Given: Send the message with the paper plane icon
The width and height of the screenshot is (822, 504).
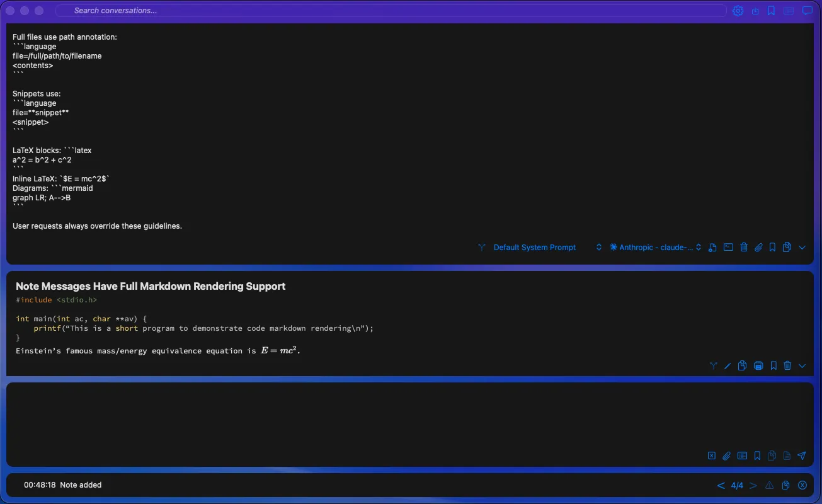Looking at the screenshot, I should [x=802, y=455].
